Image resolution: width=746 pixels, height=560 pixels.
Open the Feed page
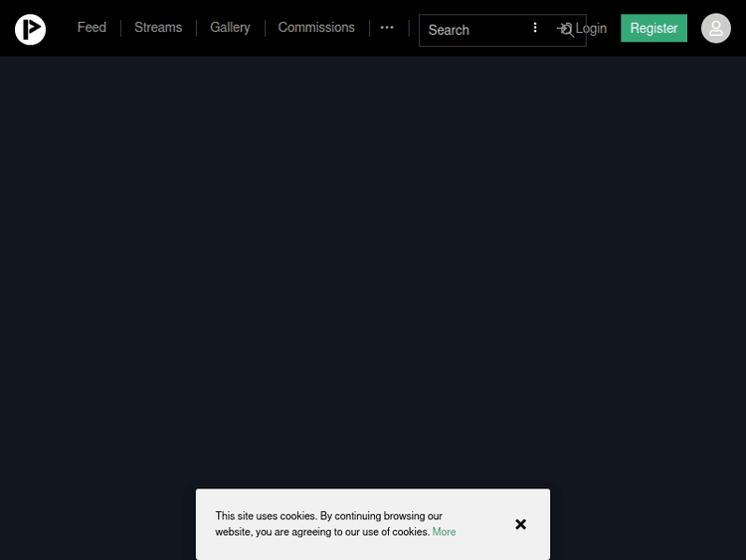[x=92, y=28]
